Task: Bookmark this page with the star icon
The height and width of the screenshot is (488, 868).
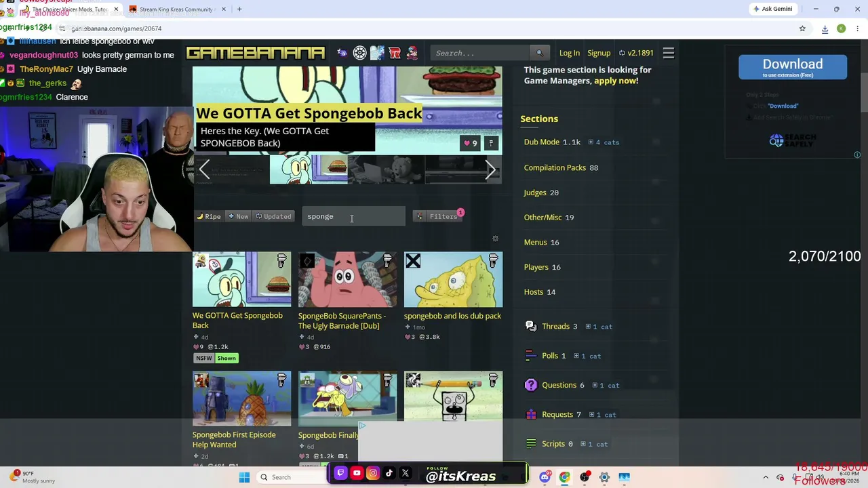Action: (802, 28)
